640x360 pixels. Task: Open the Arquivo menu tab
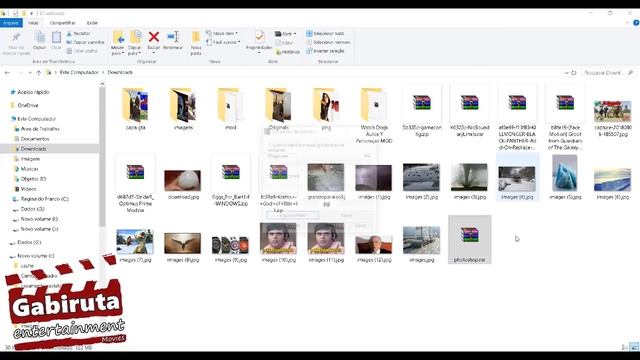11,23
